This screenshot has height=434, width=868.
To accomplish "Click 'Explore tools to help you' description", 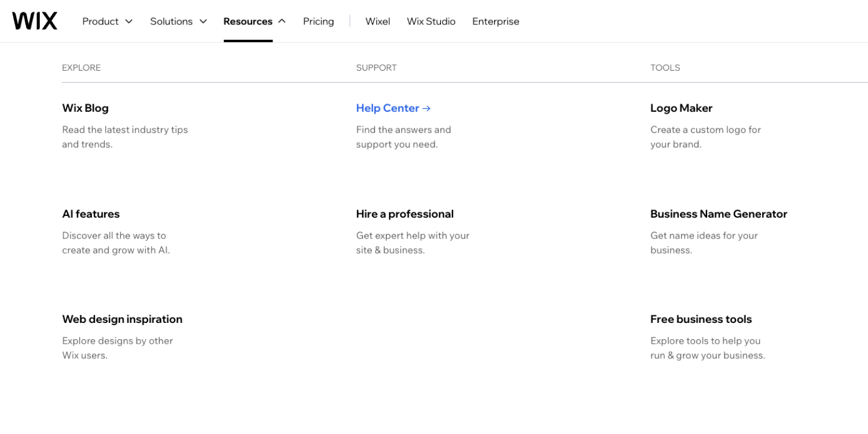I will (x=705, y=341).
